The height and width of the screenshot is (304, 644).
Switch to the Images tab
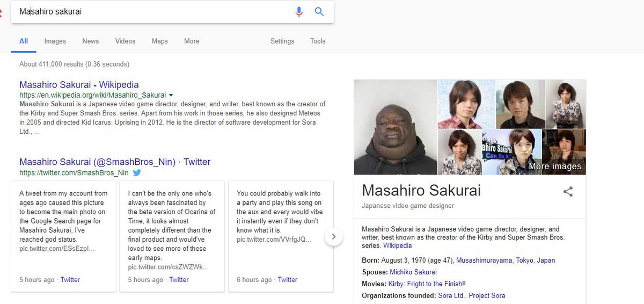[55, 41]
